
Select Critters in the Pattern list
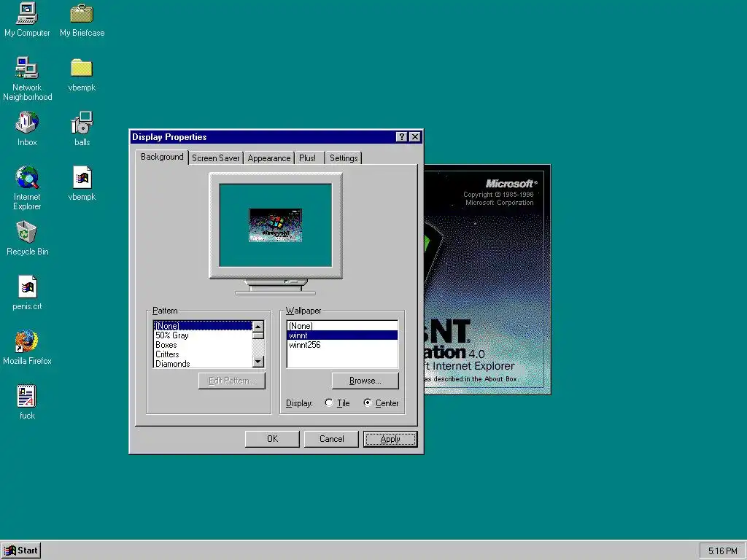(203, 354)
